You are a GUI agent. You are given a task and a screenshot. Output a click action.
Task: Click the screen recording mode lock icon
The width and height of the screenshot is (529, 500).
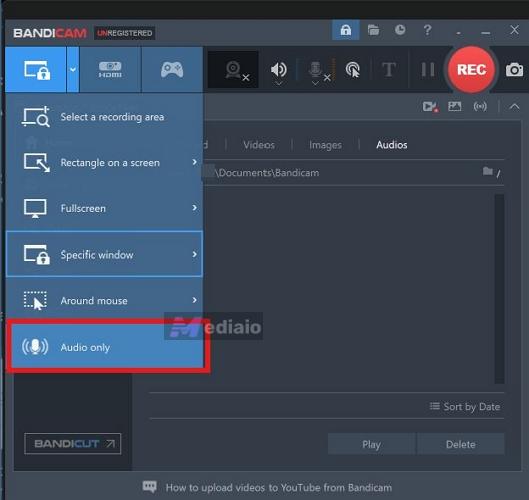point(36,70)
